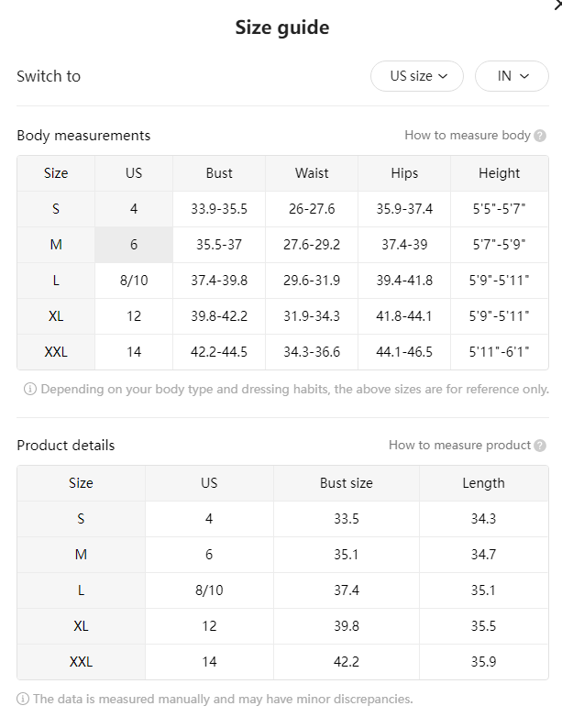Select size M row in the Body measurements table
The height and width of the screenshot is (728, 562).
[x=282, y=245]
